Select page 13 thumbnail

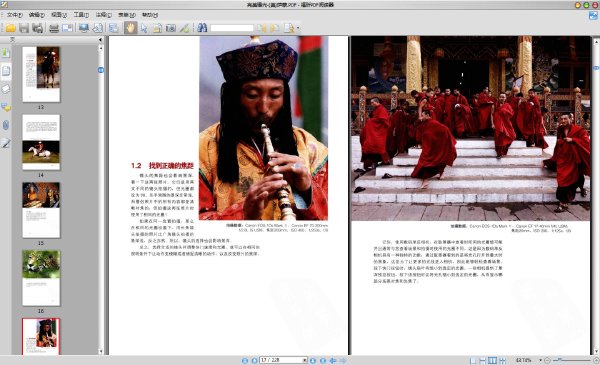41,74
